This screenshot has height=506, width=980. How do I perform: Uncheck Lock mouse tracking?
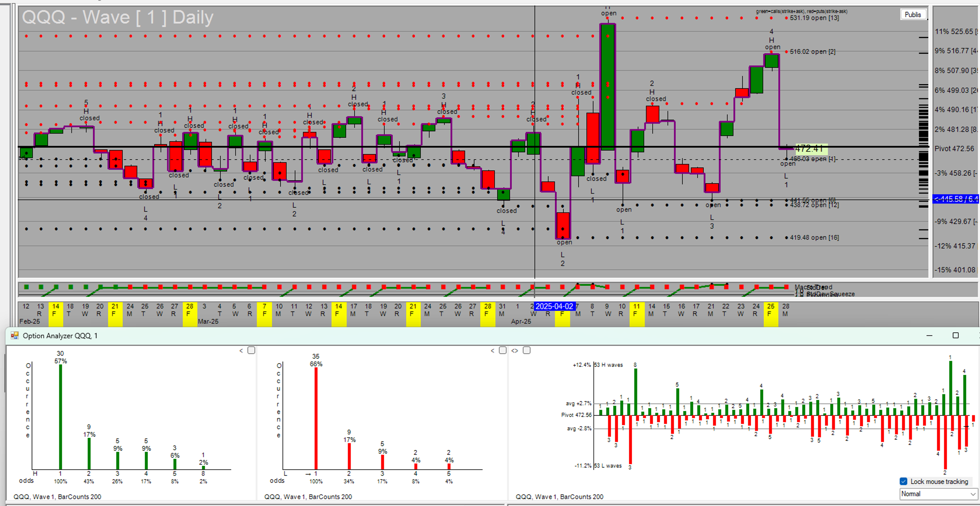(903, 481)
